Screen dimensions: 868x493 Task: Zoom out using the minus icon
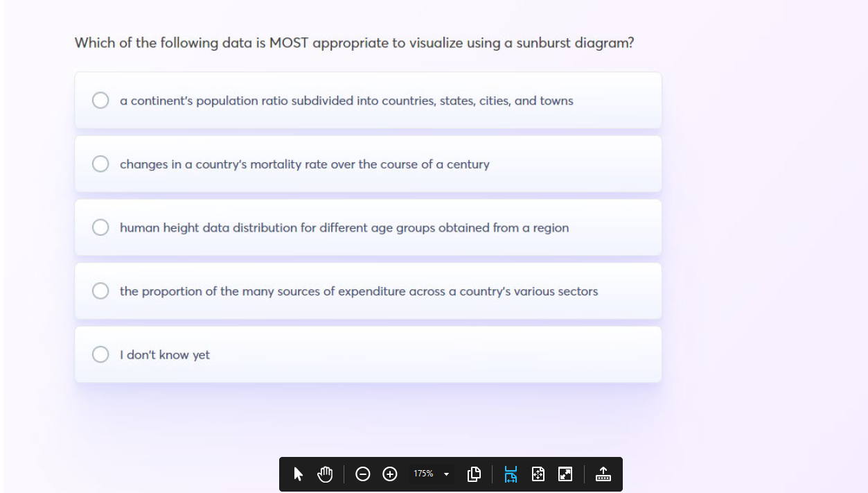[x=363, y=474]
